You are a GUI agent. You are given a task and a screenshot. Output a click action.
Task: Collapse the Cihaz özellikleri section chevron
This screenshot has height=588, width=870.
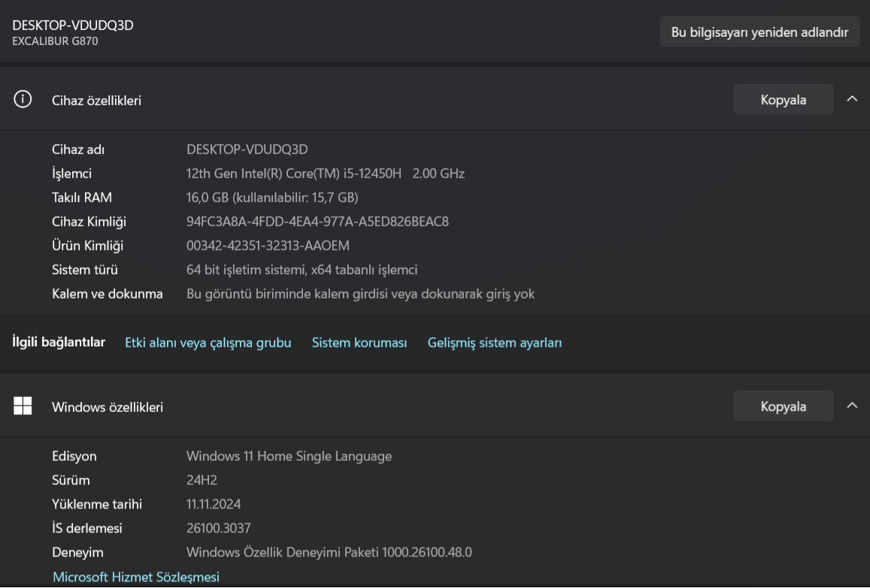pyautogui.click(x=852, y=99)
